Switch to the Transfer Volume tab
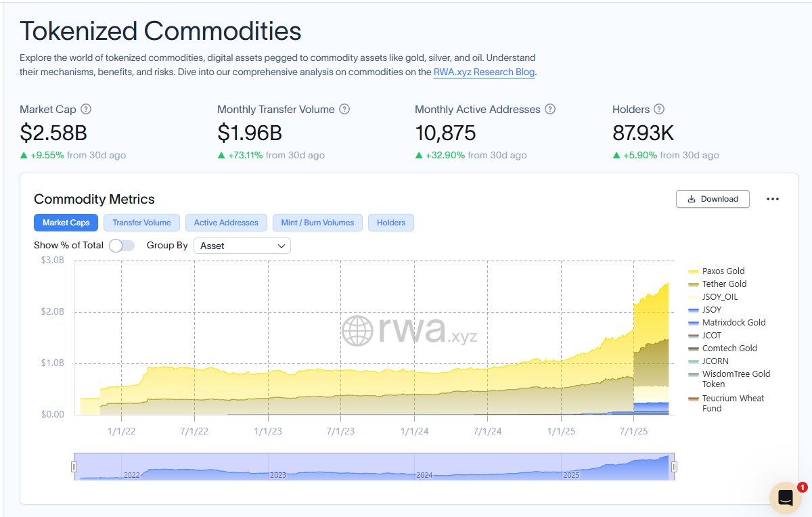This screenshot has height=517, width=812. pyautogui.click(x=142, y=223)
